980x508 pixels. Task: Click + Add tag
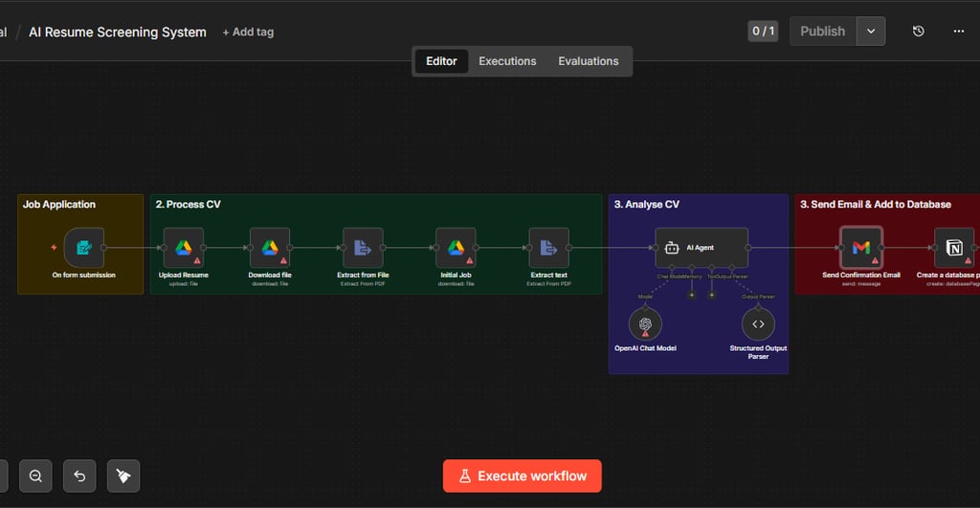(248, 32)
